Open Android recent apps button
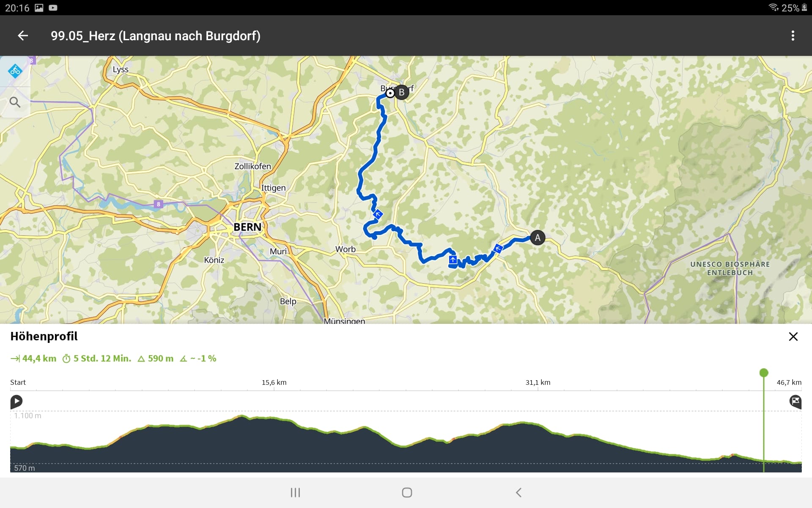Viewport: 812px width, 508px height. pyautogui.click(x=295, y=492)
